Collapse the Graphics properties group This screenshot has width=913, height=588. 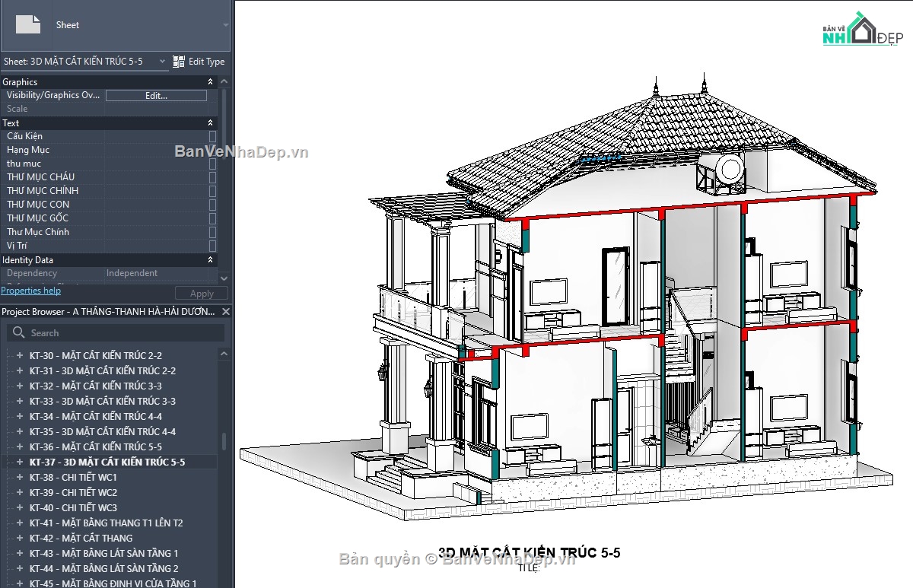click(x=211, y=81)
